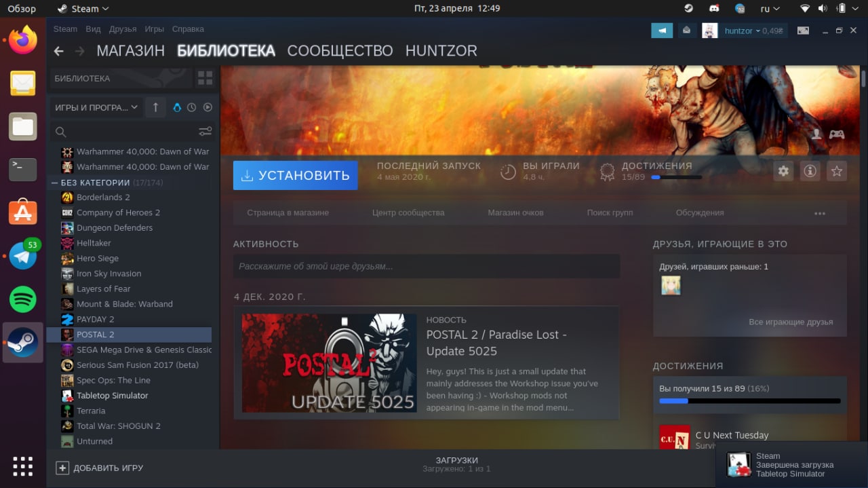Open Big Picture mode icon
The image size is (868, 488).
click(803, 31)
